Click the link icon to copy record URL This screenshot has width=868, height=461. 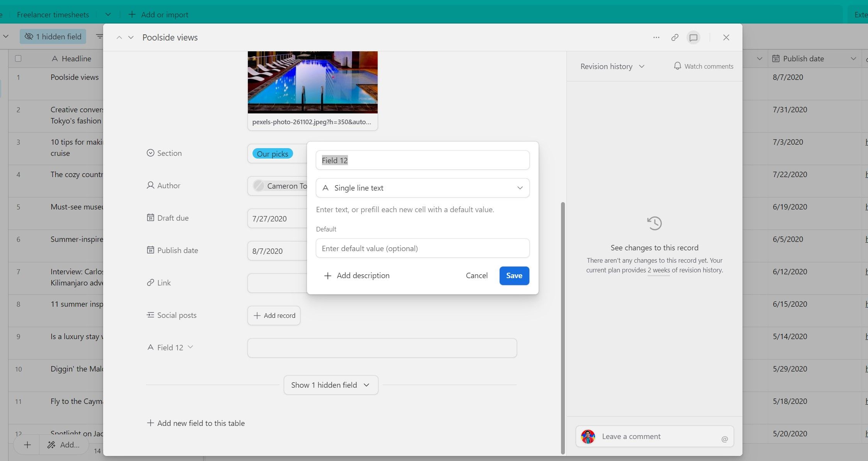point(675,37)
